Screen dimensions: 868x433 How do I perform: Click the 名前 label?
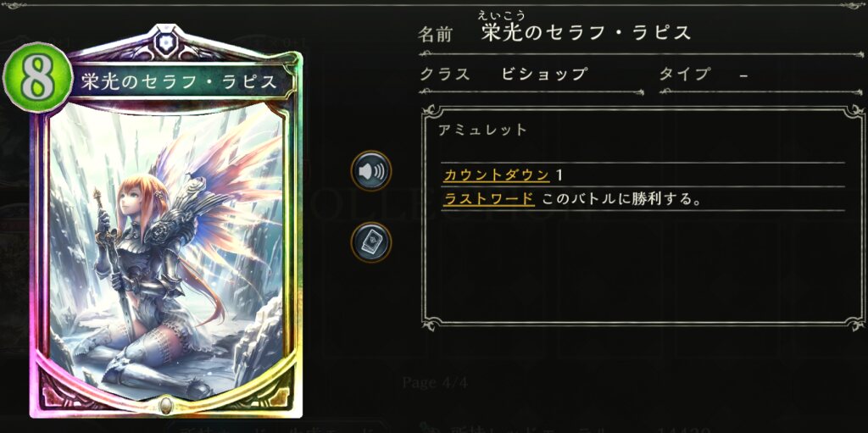pos(435,35)
